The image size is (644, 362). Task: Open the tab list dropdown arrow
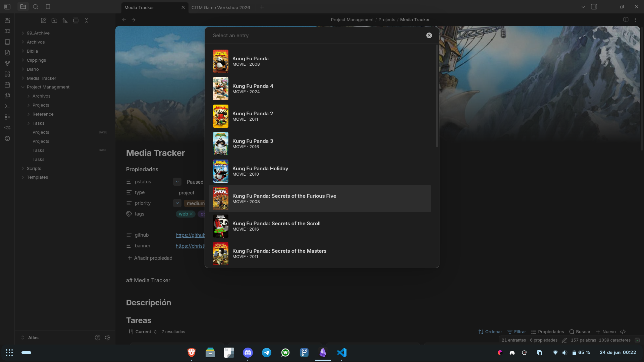point(583,7)
